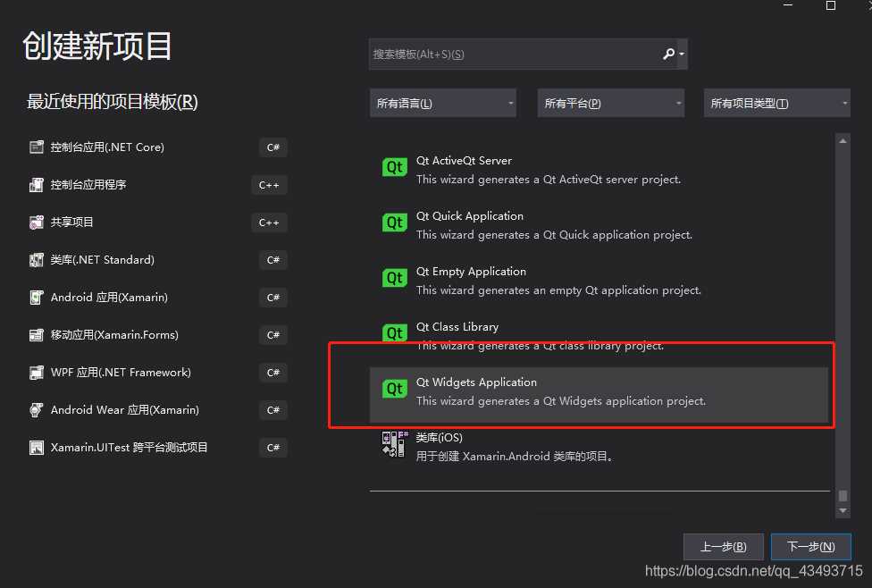Open the 所有语言 language filter dropdown
The width and height of the screenshot is (872, 588).
pyautogui.click(x=442, y=103)
